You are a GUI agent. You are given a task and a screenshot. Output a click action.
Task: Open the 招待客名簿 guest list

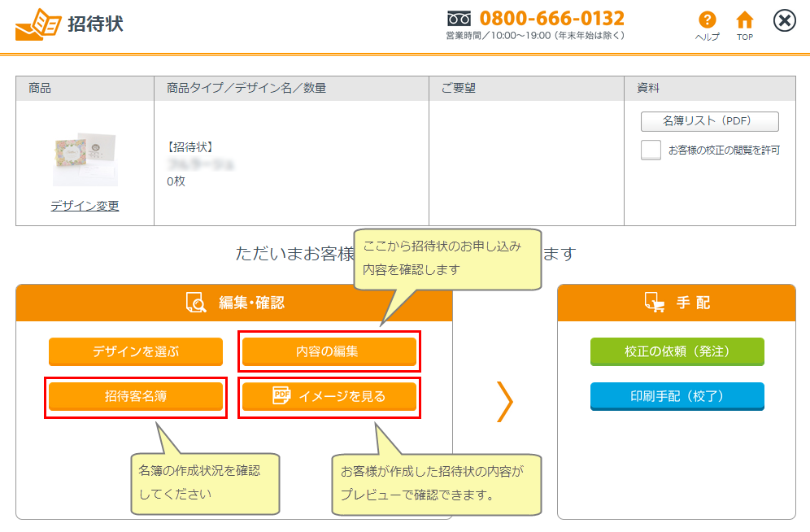[x=135, y=396]
